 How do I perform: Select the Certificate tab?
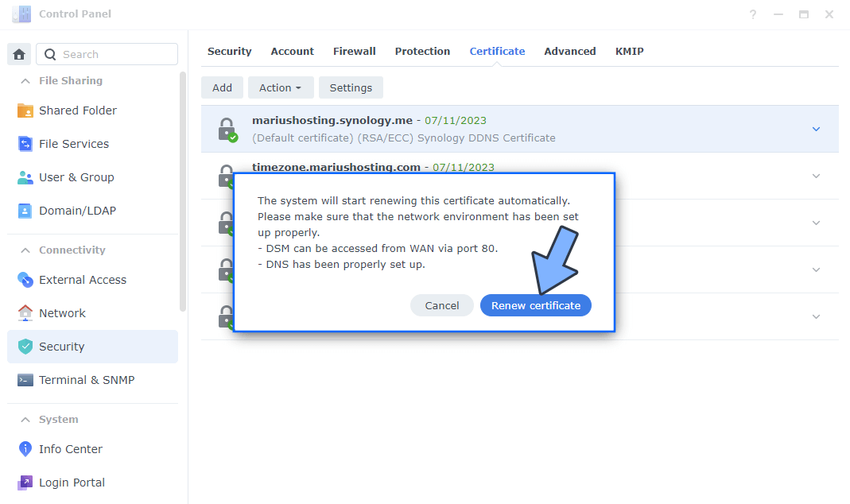497,52
